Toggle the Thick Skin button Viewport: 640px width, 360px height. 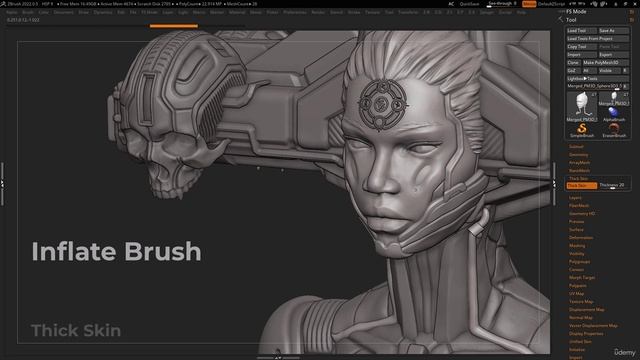coord(582,186)
